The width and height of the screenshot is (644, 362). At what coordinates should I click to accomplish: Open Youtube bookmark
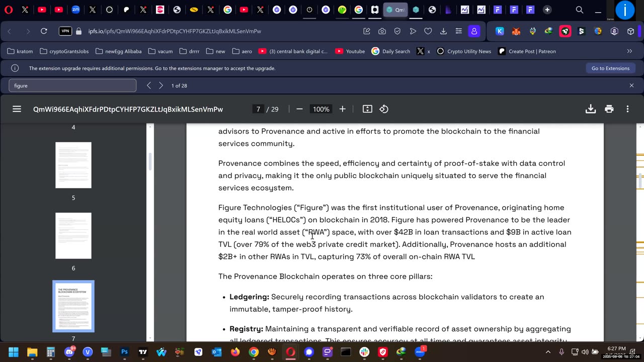pos(350,51)
